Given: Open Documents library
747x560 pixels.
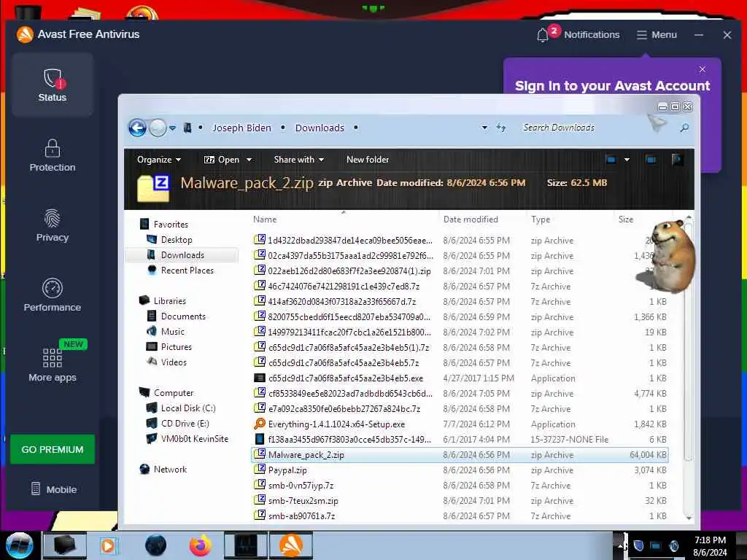Looking at the screenshot, I should [x=177, y=316].
